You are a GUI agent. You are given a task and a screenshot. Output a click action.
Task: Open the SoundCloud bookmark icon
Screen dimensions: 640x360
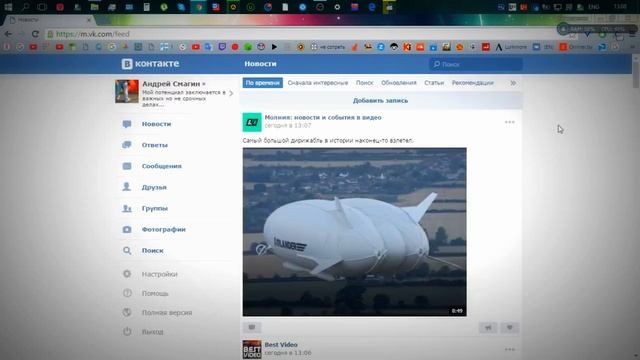[420, 47]
